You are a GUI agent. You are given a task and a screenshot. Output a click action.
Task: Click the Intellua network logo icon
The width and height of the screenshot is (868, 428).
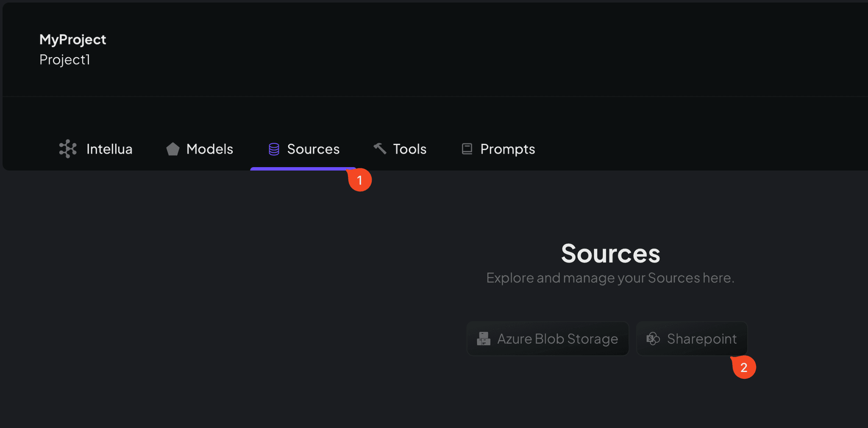coord(68,149)
